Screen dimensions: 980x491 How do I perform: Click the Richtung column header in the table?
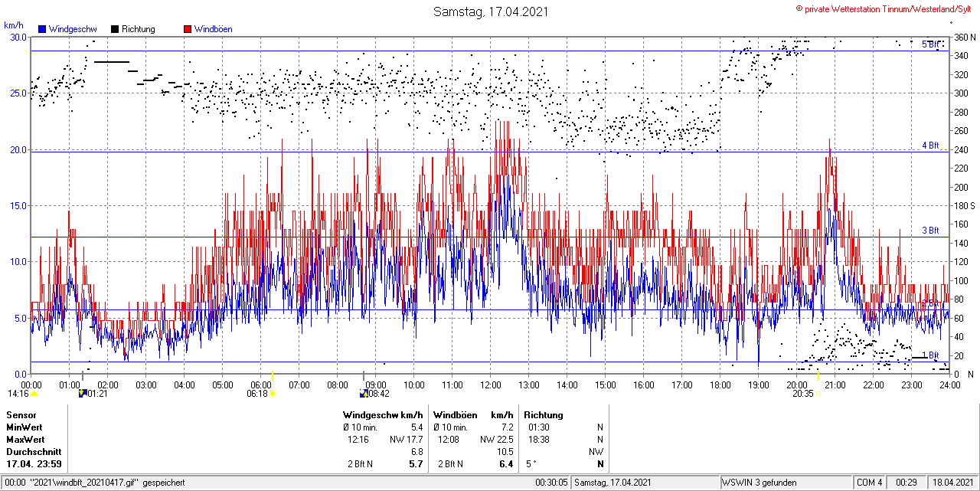click(543, 415)
